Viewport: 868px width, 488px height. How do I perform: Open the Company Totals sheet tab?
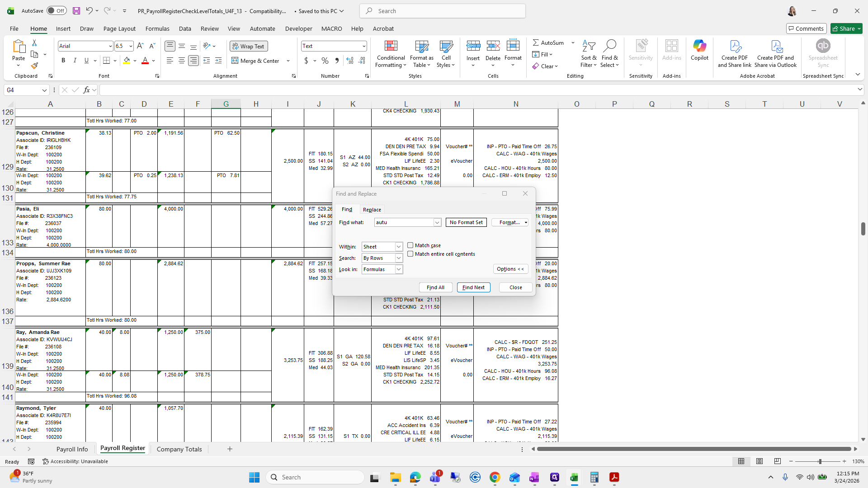tap(179, 449)
